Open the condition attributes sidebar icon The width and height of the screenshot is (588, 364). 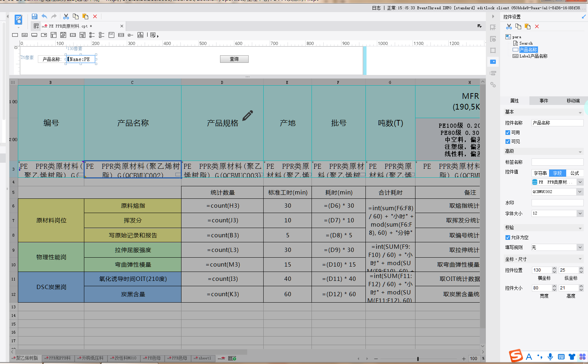[493, 73]
